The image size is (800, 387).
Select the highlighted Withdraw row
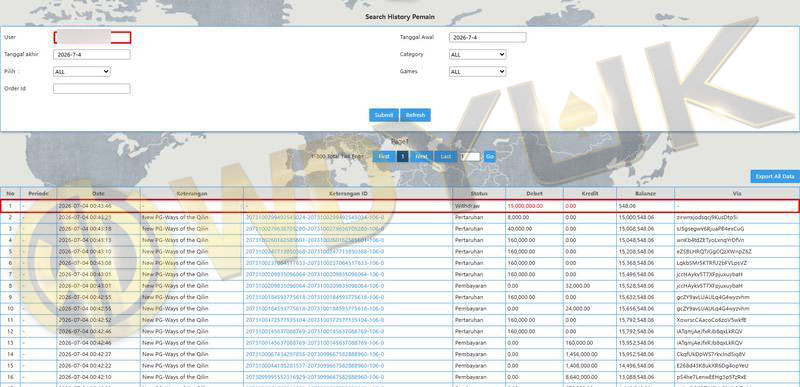coord(399,206)
